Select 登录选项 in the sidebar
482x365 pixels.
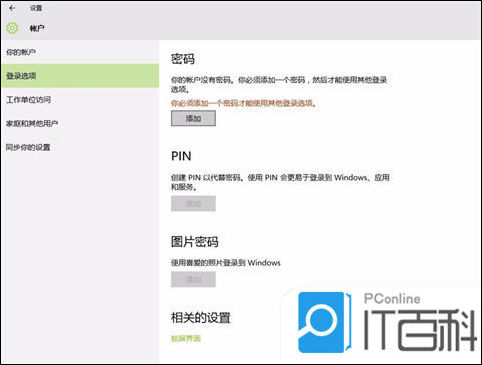pyautogui.click(x=80, y=76)
